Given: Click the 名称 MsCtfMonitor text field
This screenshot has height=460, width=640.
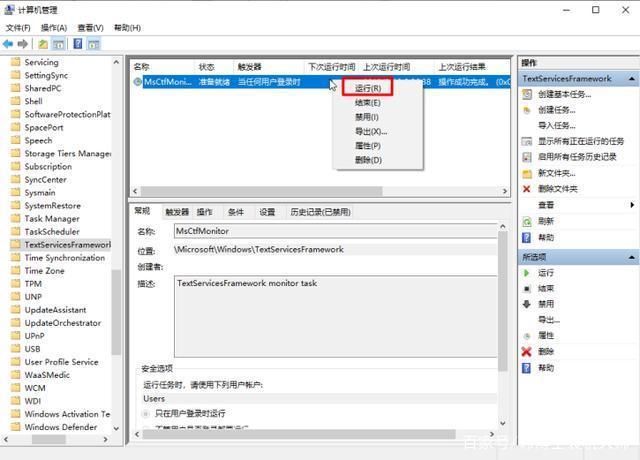Looking at the screenshot, I should tap(336, 231).
